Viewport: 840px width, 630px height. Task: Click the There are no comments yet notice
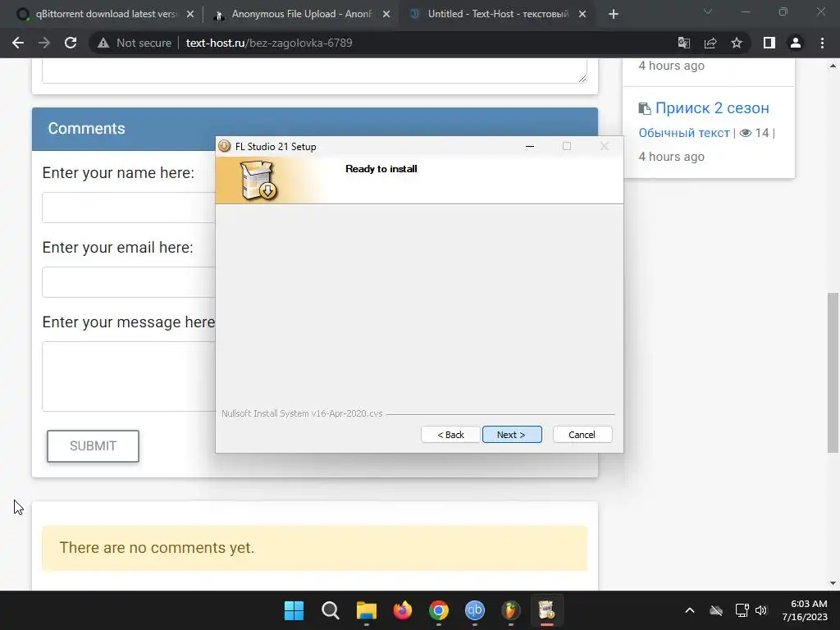314,548
